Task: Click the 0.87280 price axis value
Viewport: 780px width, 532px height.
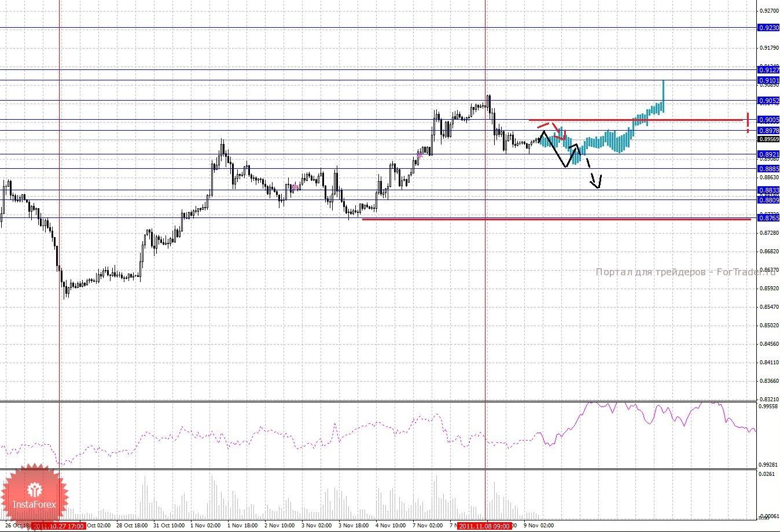Action: tap(768, 233)
